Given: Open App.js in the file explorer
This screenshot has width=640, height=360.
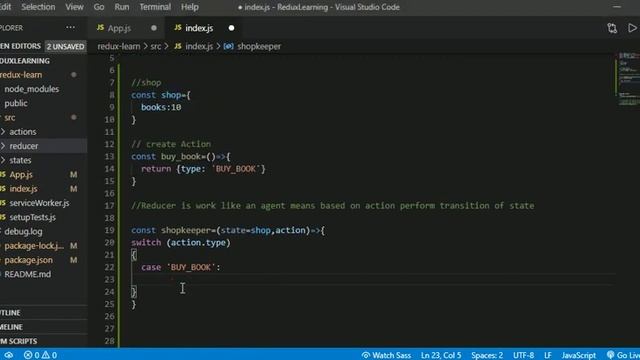Looking at the screenshot, I should pos(21,175).
